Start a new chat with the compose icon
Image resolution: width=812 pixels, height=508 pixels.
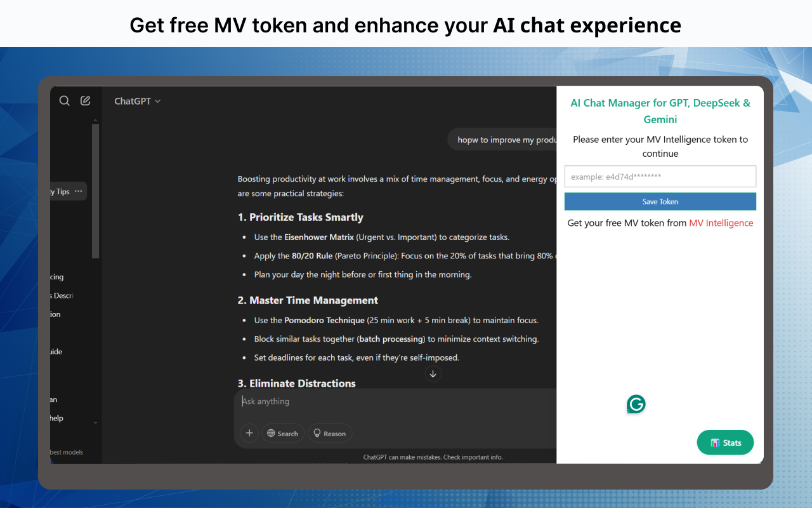pos(86,101)
